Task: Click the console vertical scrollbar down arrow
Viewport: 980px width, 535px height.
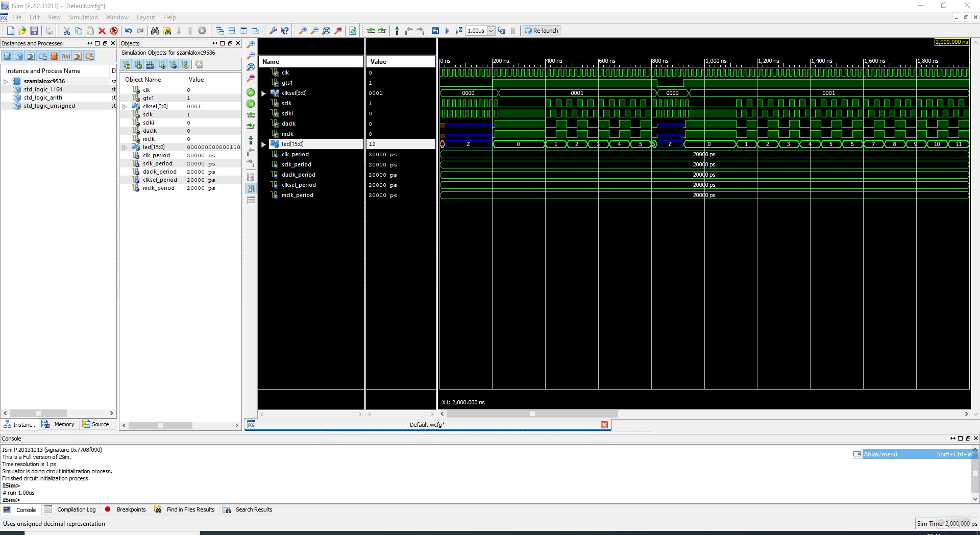Action: pyautogui.click(x=975, y=499)
